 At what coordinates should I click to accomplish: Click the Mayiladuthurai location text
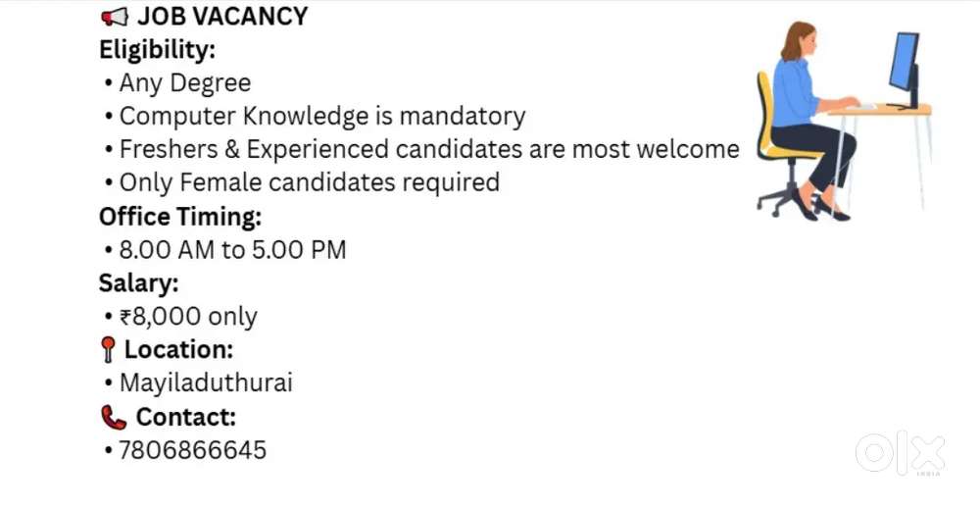point(206,382)
